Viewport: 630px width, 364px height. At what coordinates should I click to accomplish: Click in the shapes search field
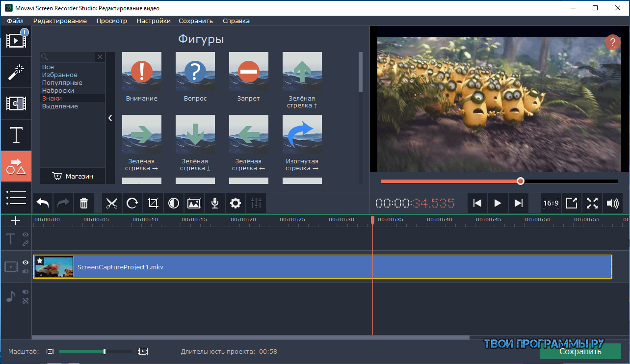click(68, 57)
